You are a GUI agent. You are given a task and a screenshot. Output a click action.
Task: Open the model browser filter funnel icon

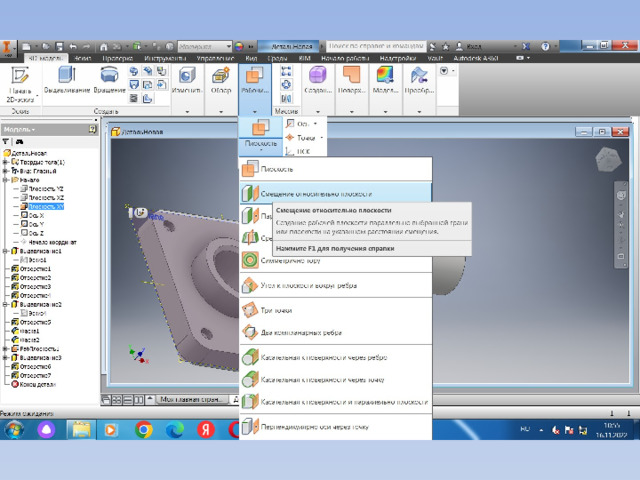click(6, 142)
